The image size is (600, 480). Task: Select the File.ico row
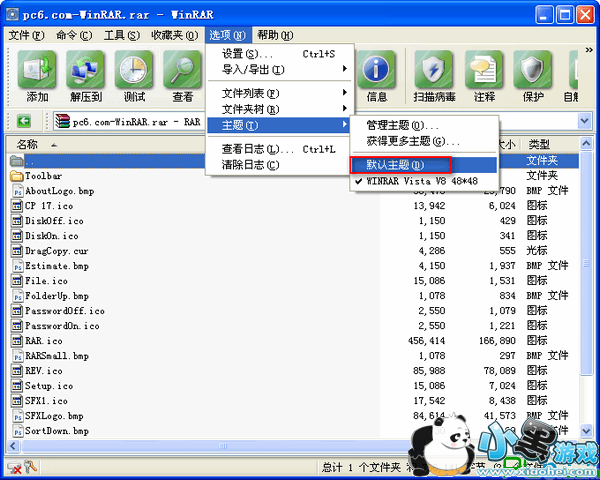[294, 281]
